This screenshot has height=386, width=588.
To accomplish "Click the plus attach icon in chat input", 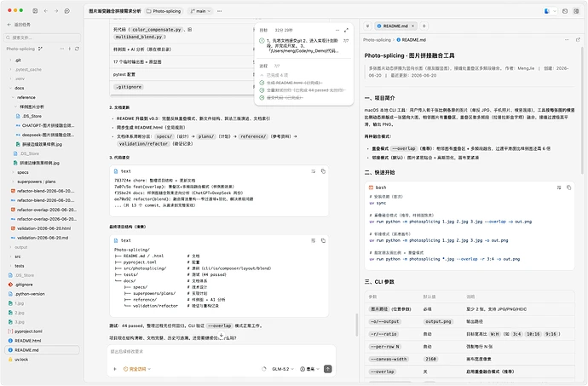I will 115,369.
